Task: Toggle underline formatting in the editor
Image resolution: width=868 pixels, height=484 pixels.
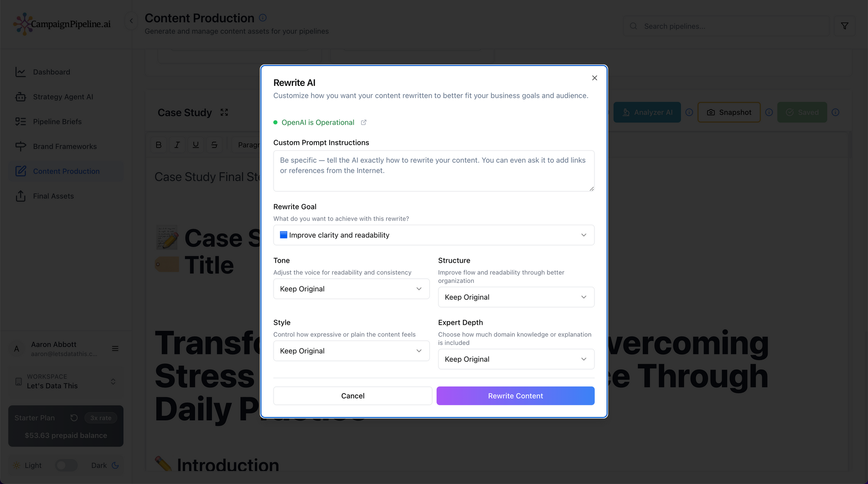Action: click(195, 145)
